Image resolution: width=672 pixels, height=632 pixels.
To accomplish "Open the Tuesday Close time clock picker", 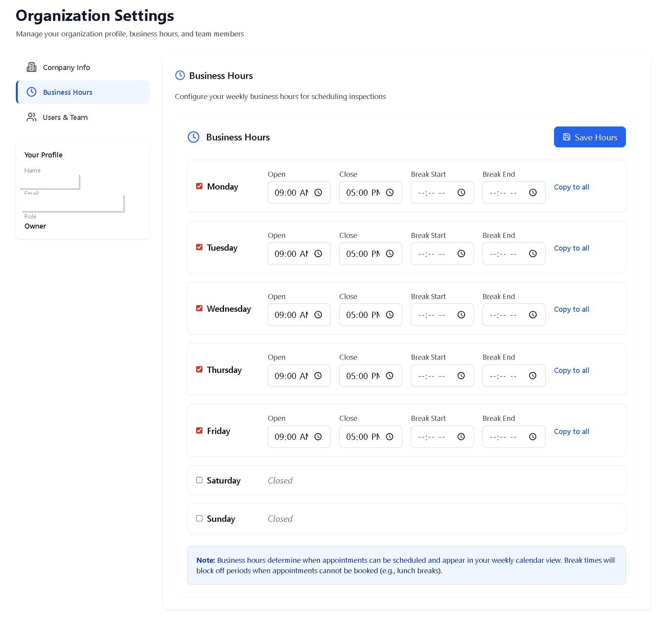I will [x=390, y=254].
